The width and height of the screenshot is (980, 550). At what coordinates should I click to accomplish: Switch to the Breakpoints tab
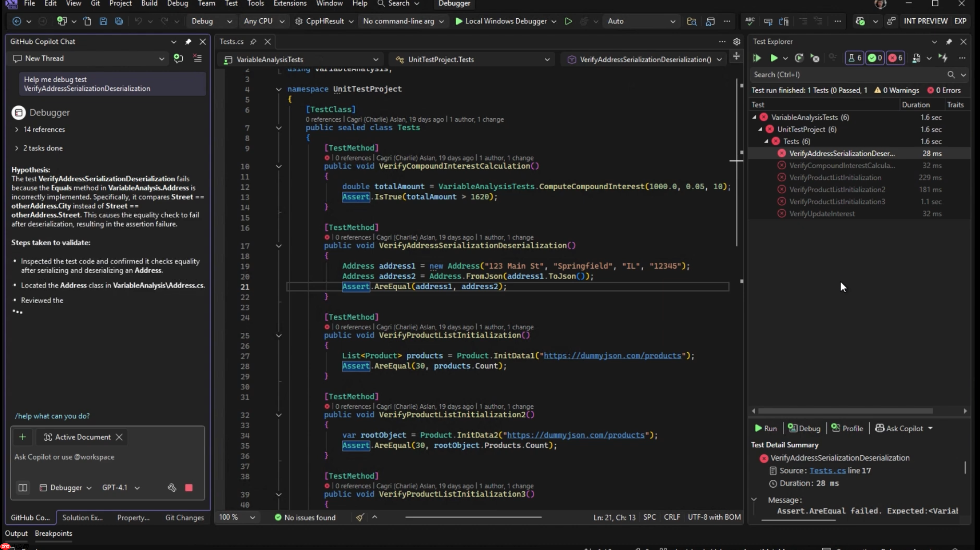point(53,533)
